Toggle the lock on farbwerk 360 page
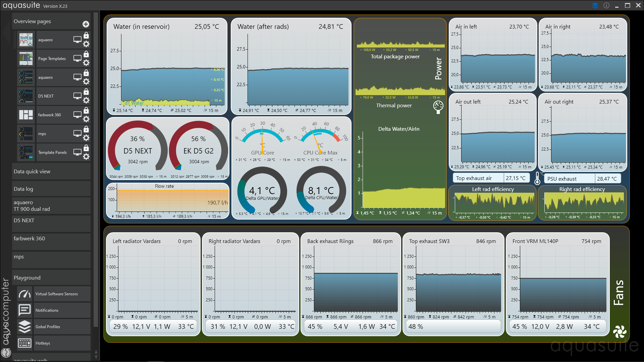The width and height of the screenshot is (644, 362). (86, 111)
